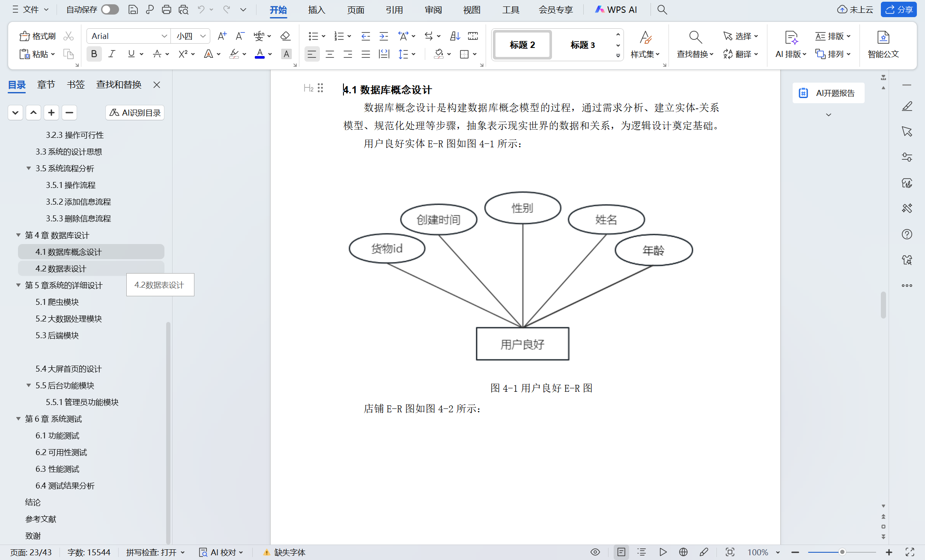925x560 pixels.
Task: Open 查找替换 find and replace
Action: (695, 45)
